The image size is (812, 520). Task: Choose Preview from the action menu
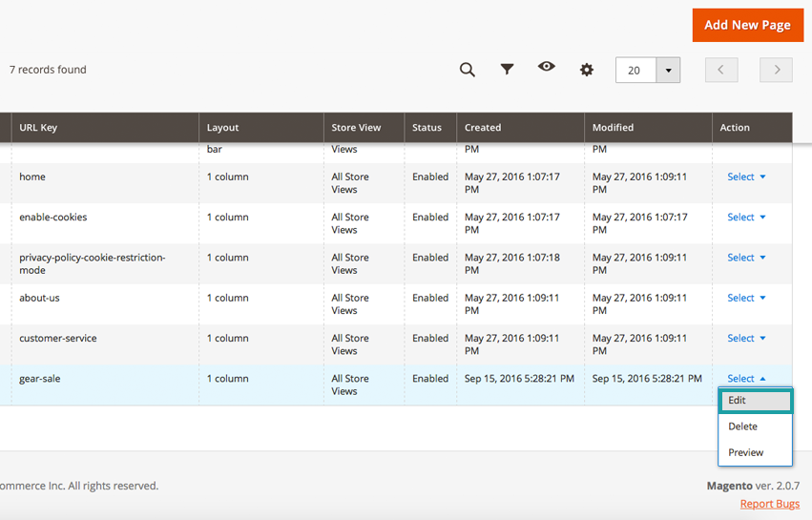coord(745,452)
